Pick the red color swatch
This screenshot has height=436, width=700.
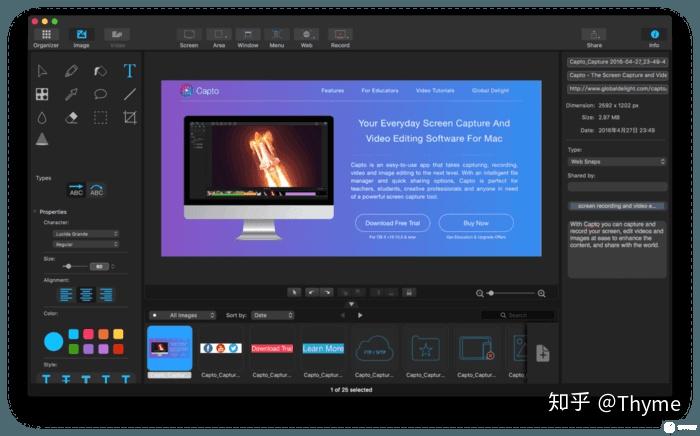pyautogui.click(x=118, y=349)
